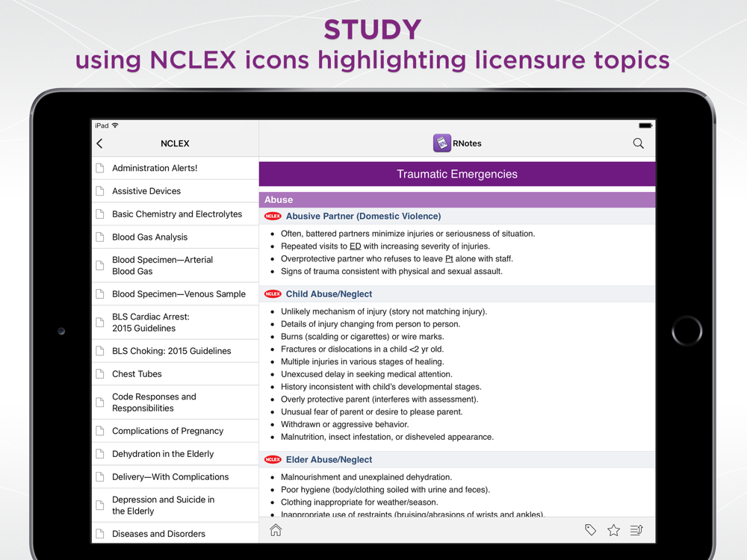Select BLS Cardiac Arrest: 2015 Guidelines

[x=176, y=323]
